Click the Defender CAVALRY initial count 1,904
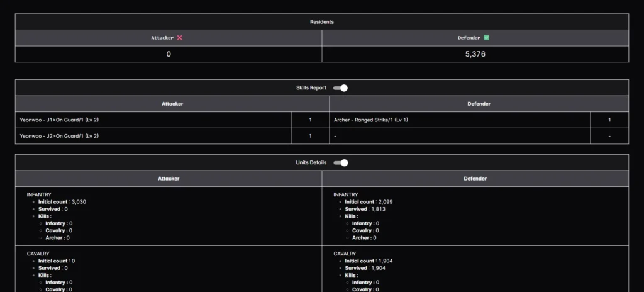Viewport: 644px width, 292px height. pyautogui.click(x=386, y=261)
